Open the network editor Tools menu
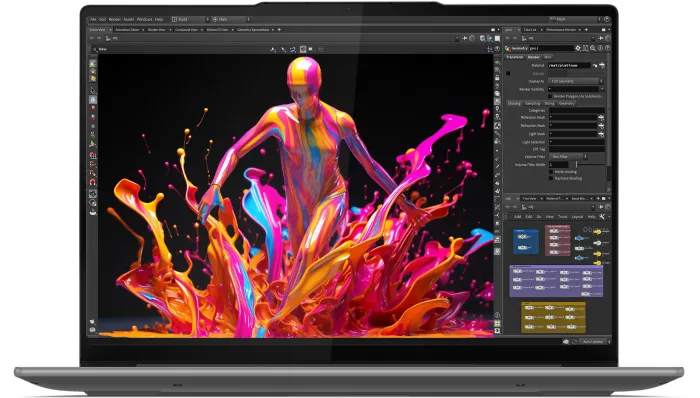 pyautogui.click(x=562, y=217)
